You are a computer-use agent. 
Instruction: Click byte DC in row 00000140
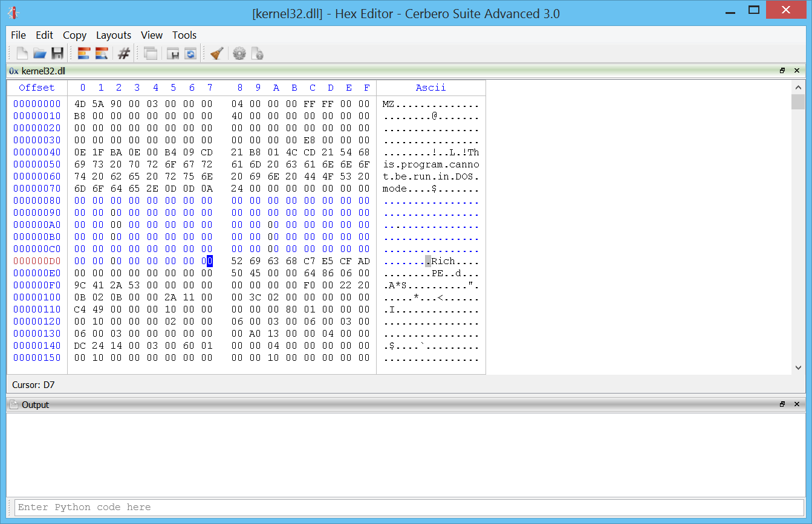point(80,346)
